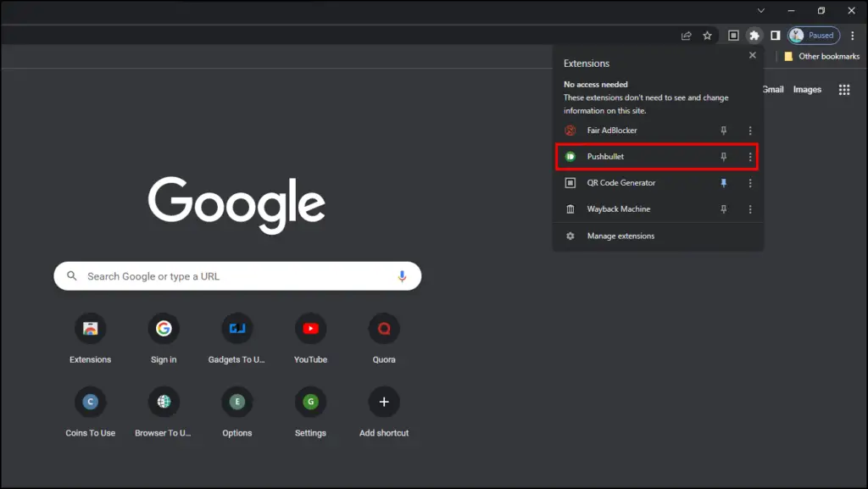
Task: Pin Fair AdBlocker to the toolbar
Action: click(723, 131)
